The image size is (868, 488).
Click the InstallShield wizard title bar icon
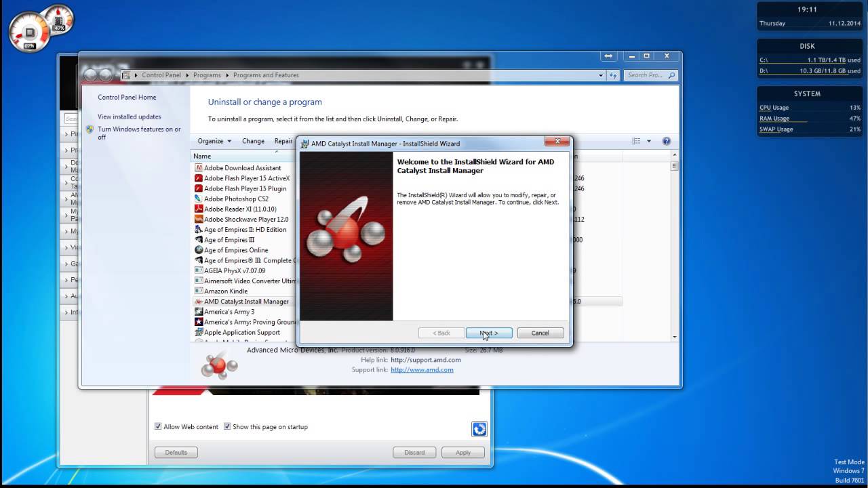305,144
